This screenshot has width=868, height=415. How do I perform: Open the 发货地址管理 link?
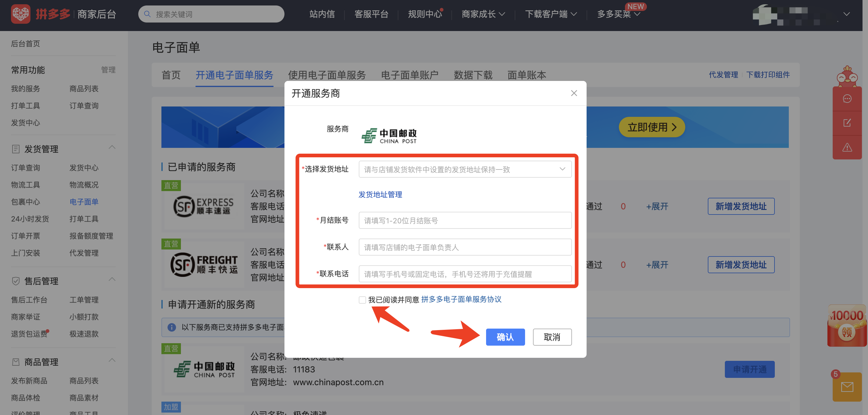point(380,194)
